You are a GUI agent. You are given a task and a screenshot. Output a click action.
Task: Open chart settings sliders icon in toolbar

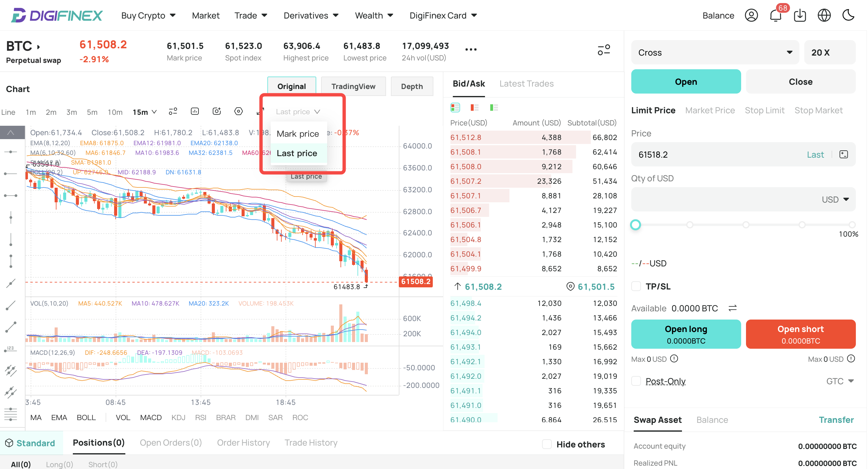tap(173, 111)
